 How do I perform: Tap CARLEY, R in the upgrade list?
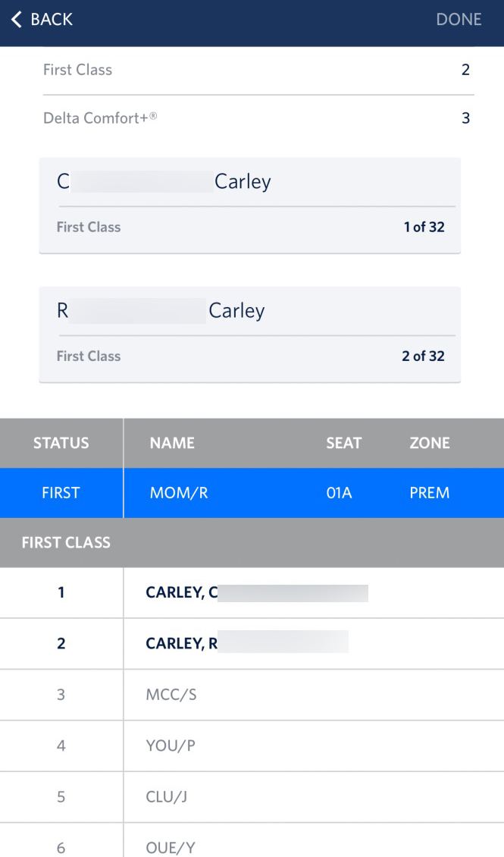pyautogui.click(x=252, y=644)
